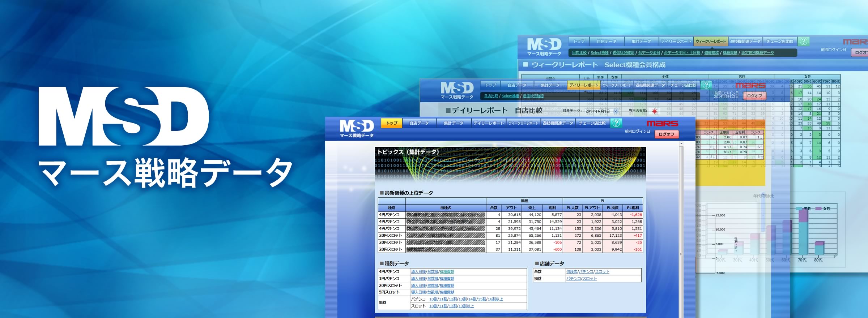Click ログオフ button in front window
Screen dimensions: 868x318
tap(667, 134)
